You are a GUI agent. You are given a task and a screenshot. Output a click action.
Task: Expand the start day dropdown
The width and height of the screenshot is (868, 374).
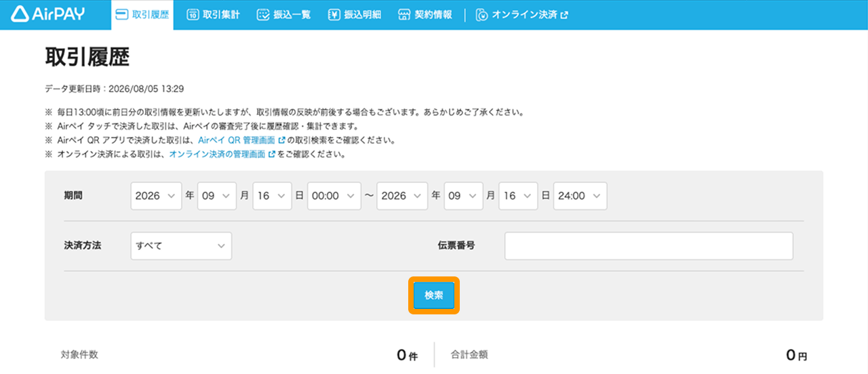273,196
